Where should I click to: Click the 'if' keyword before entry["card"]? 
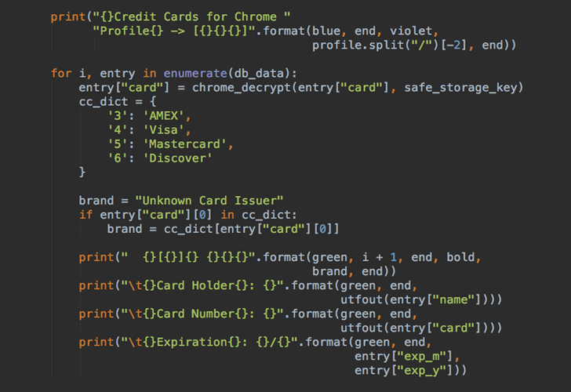pos(86,215)
